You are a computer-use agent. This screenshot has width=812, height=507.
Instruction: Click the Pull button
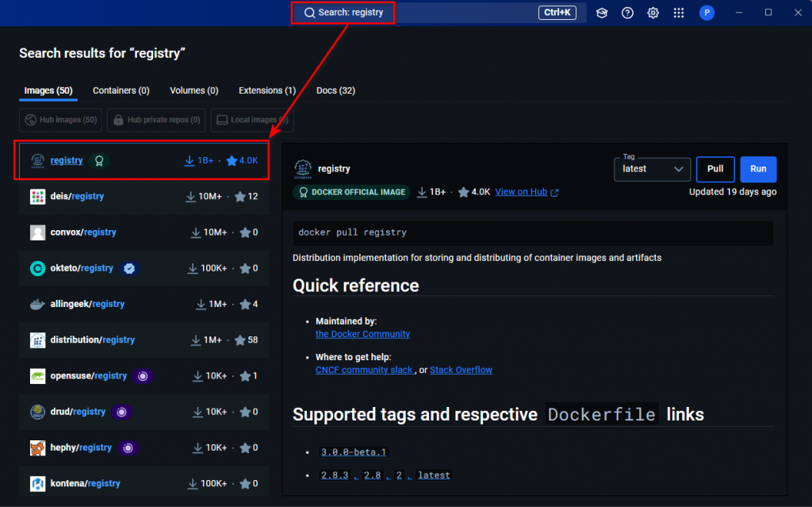point(715,169)
